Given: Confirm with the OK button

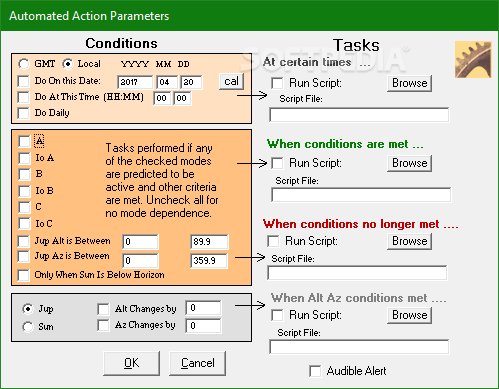Looking at the screenshot, I should click(132, 363).
